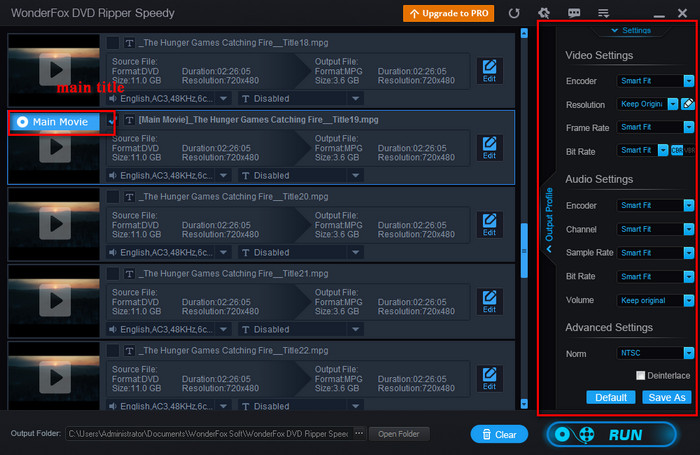Check the Title21 checkbox
This screenshot has width=700, height=455.
tap(113, 274)
